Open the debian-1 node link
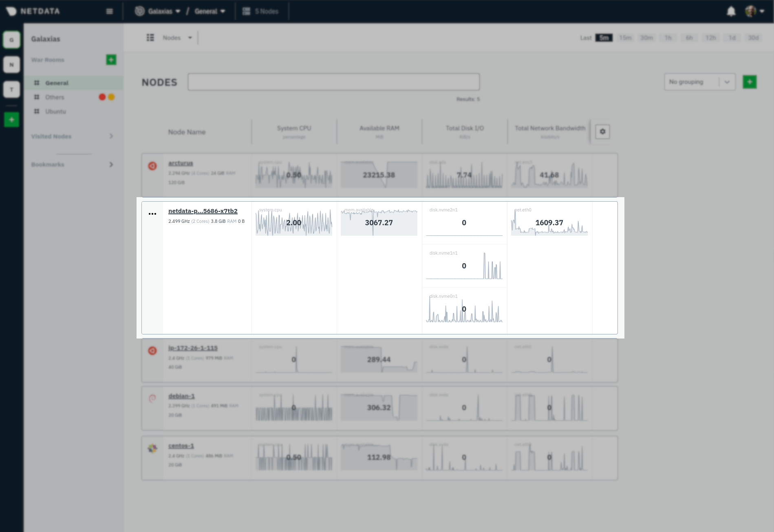 (181, 396)
